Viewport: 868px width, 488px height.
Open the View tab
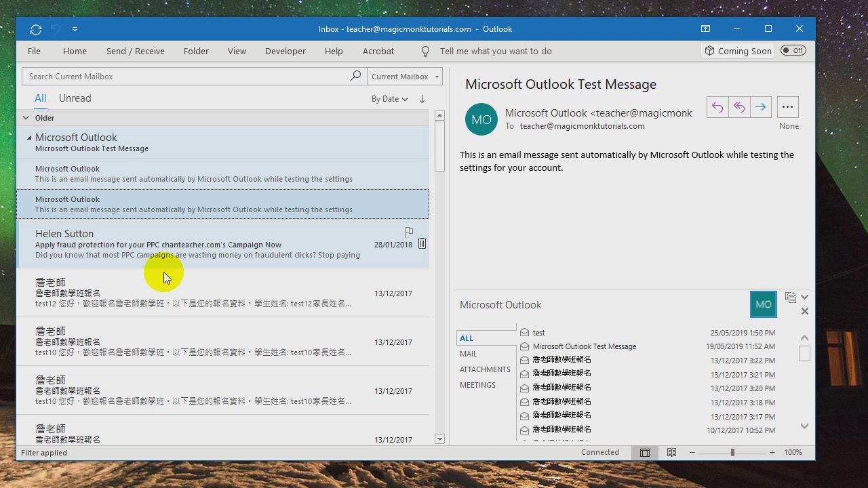pos(237,51)
